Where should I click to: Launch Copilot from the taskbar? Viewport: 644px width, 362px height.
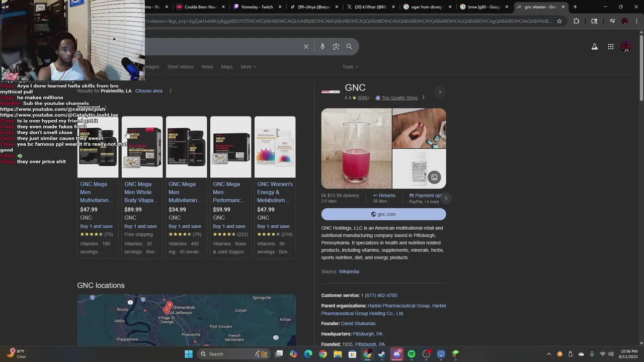tap(293, 354)
